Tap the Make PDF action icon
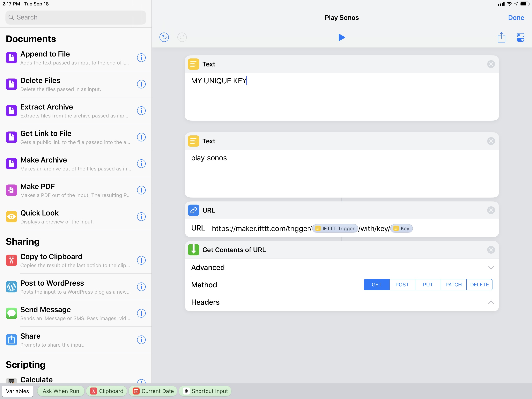 tap(11, 190)
